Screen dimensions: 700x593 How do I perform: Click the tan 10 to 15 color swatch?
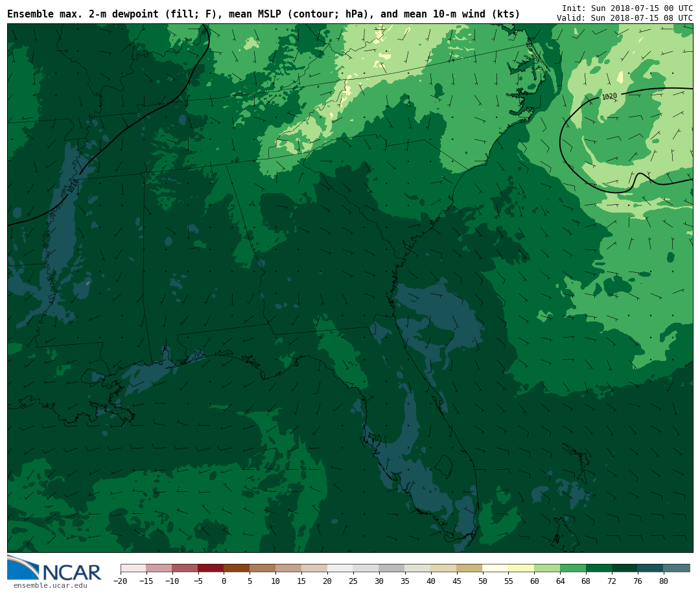tap(288, 568)
